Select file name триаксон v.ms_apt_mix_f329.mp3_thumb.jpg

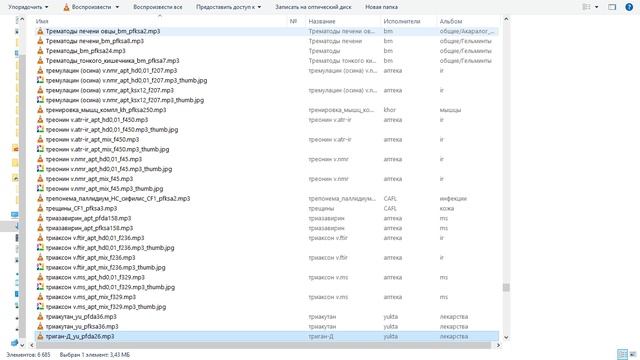click(x=106, y=307)
